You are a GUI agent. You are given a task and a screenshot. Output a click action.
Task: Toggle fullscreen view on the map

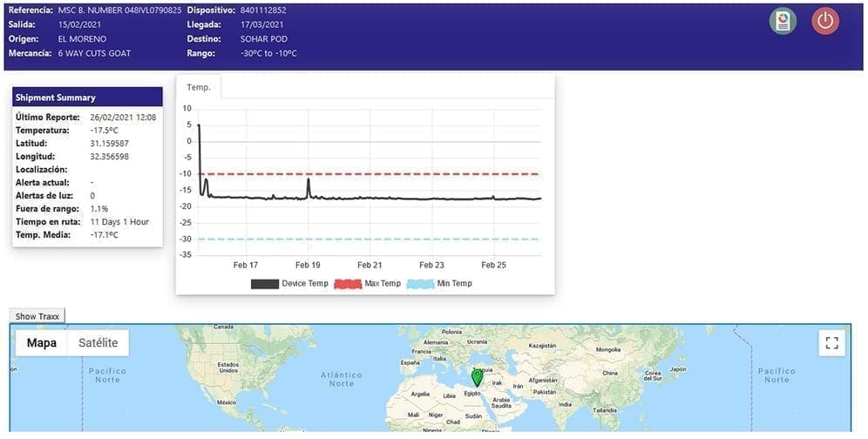click(x=831, y=343)
